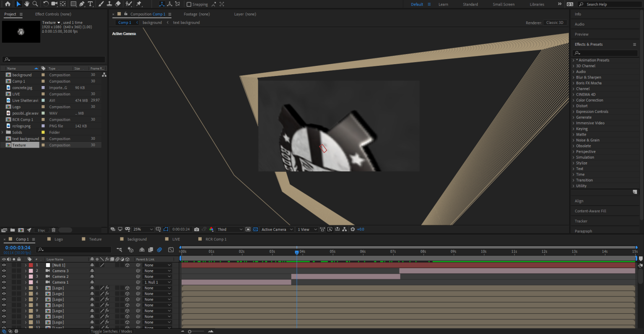The height and width of the screenshot is (334, 644).
Task: Switch to the Effect Controls tab
Action: pyautogui.click(x=53, y=14)
